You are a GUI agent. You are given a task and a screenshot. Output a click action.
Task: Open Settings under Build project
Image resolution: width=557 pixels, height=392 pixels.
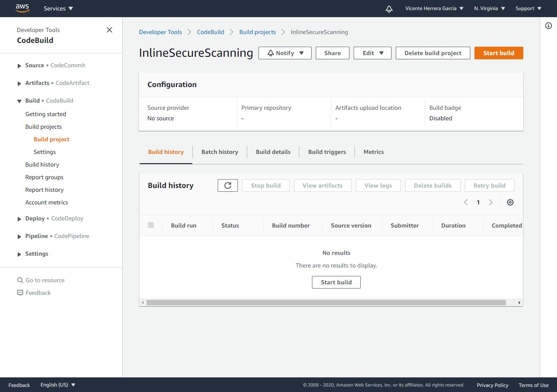coord(45,152)
